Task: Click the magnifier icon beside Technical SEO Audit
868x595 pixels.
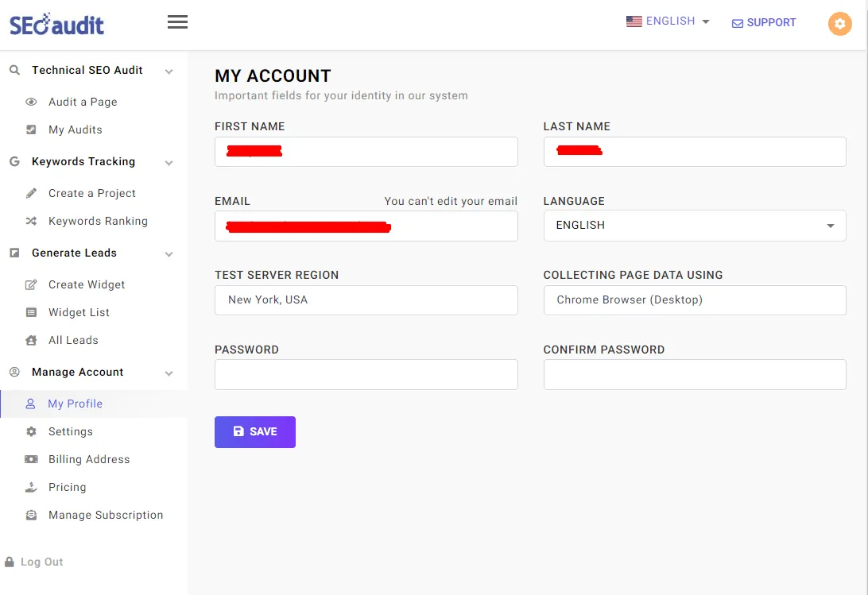Action: pyautogui.click(x=15, y=70)
